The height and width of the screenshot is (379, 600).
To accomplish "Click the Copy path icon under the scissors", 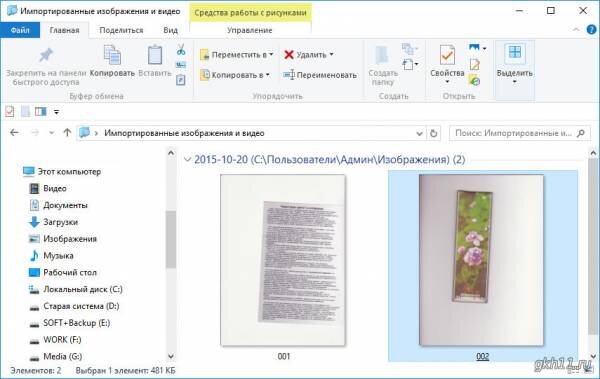I will coord(181,65).
